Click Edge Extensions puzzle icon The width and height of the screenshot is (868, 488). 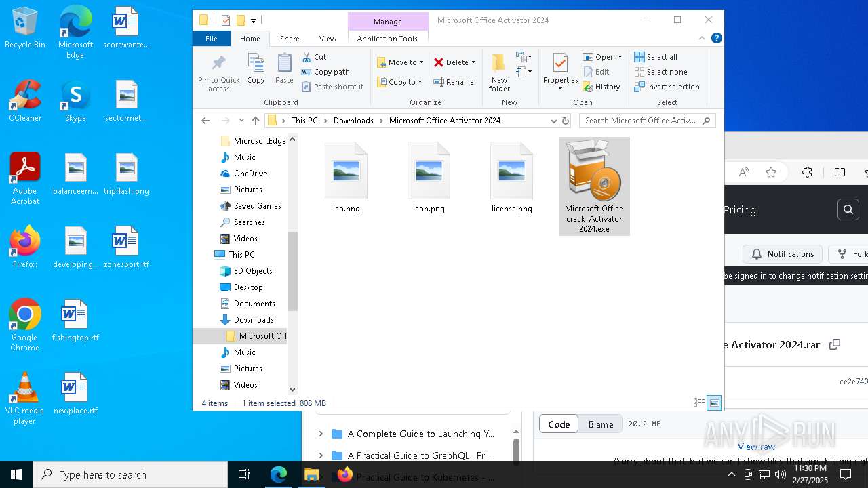(x=807, y=172)
